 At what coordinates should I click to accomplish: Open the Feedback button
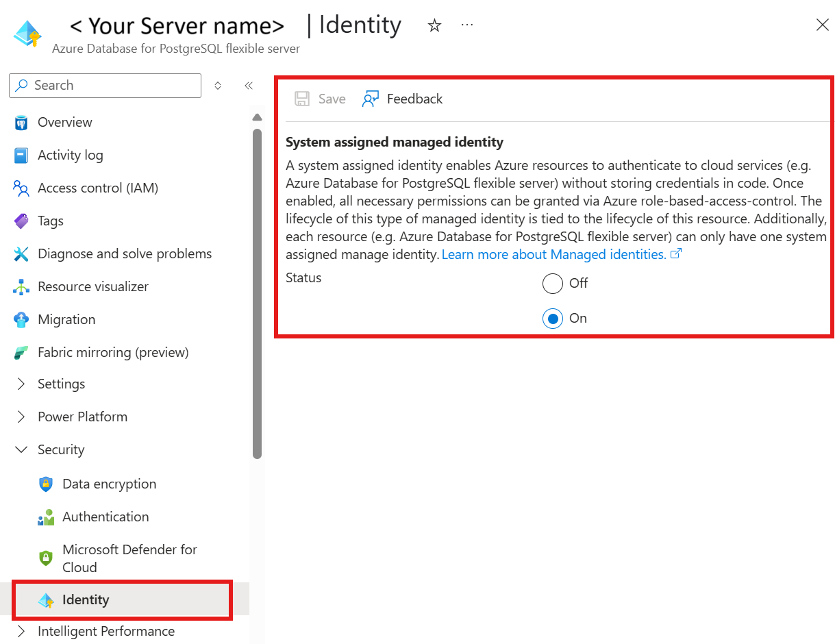[402, 99]
